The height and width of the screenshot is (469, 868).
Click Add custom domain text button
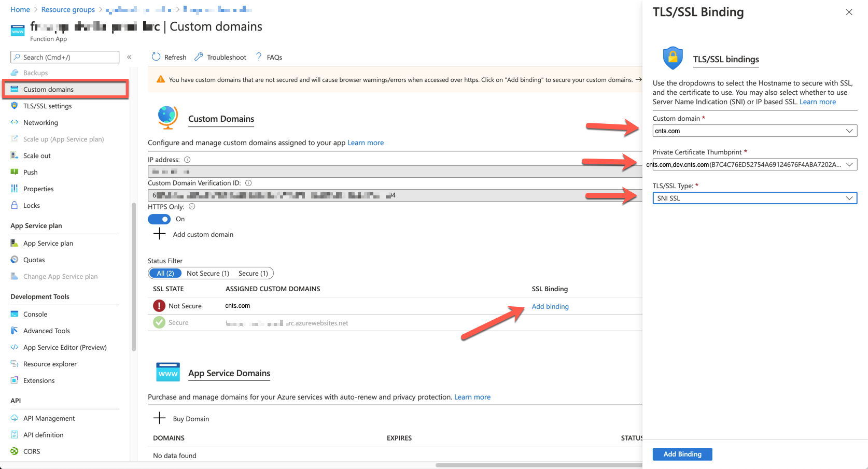point(203,234)
